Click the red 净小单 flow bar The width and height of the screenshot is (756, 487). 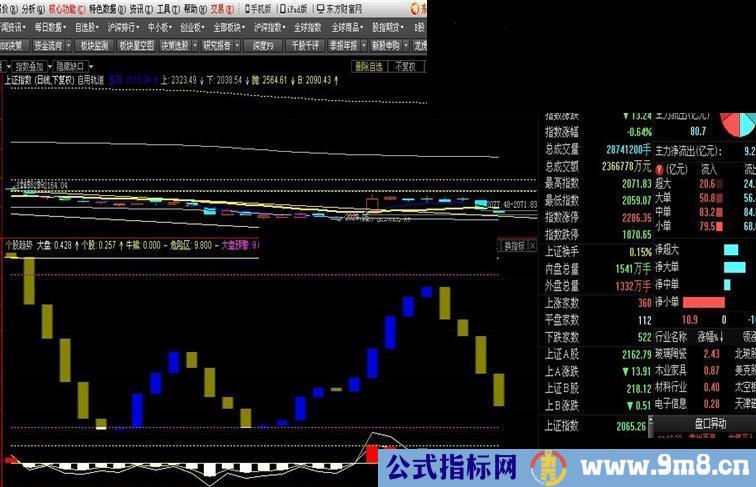[x=703, y=302]
